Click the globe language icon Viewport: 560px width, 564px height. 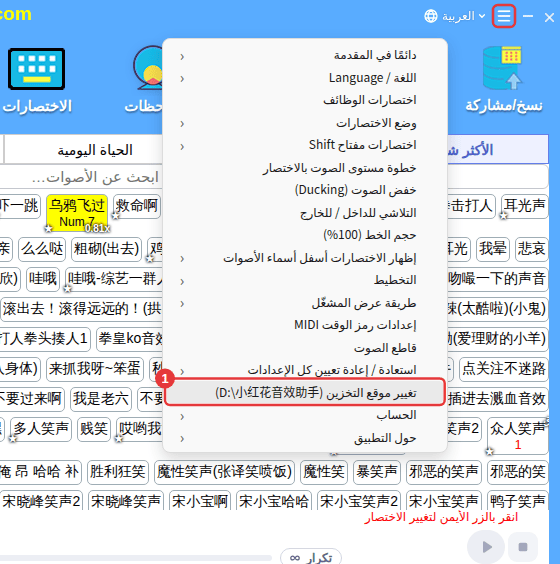(x=431, y=16)
